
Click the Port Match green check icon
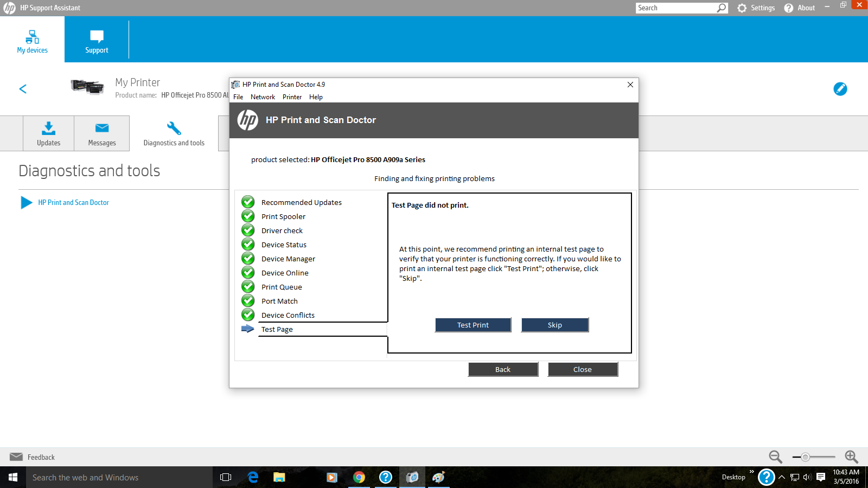pyautogui.click(x=248, y=301)
